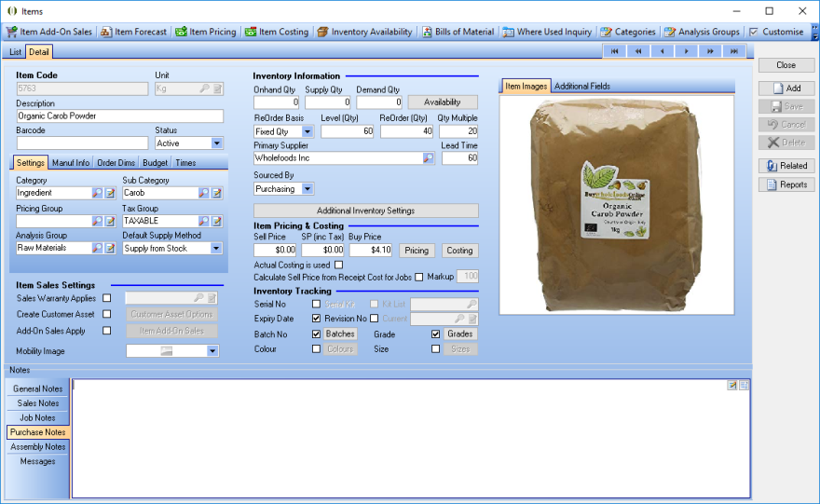Jump back several records arrow

(638, 51)
